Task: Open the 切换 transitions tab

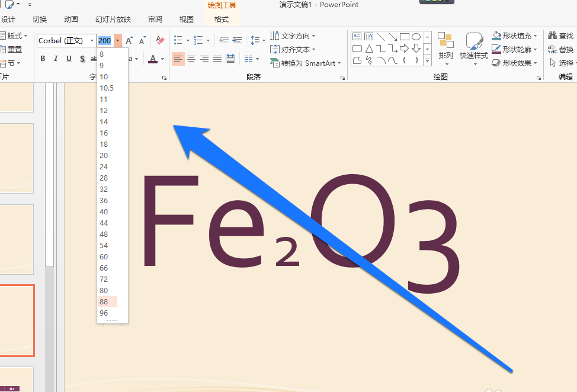Action: click(x=40, y=19)
